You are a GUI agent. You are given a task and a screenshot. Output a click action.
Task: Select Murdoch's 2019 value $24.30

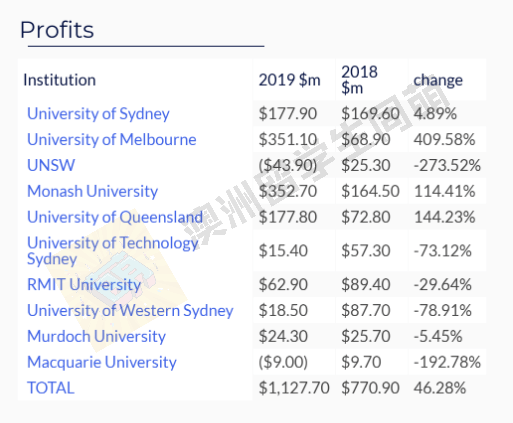(x=283, y=336)
